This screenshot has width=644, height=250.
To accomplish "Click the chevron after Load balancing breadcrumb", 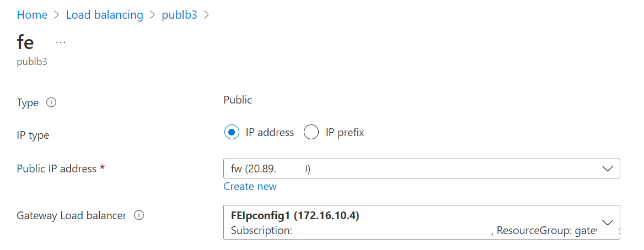I will point(152,15).
